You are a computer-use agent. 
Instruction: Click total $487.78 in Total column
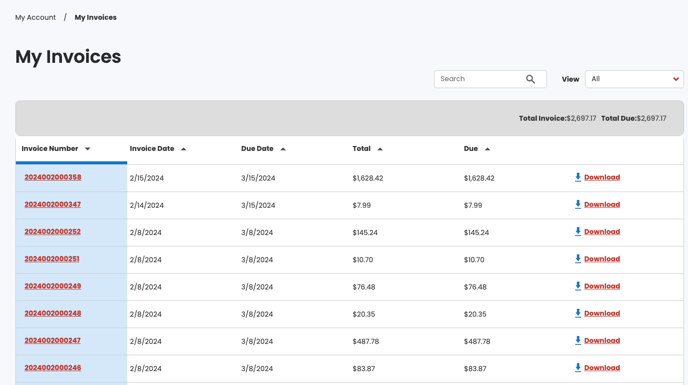tap(366, 341)
